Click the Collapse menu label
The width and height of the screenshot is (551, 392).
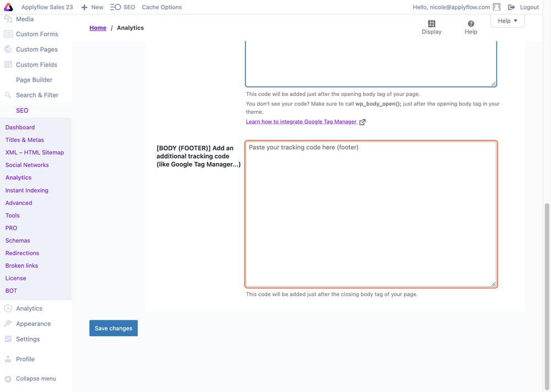(36, 379)
